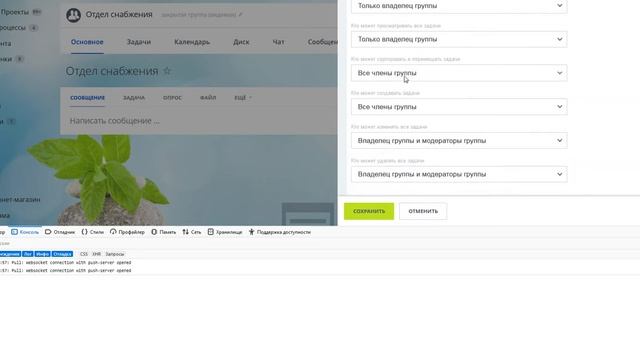The image size is (640, 360).
Task: Toggle the Лог console filter
Action: point(27,254)
